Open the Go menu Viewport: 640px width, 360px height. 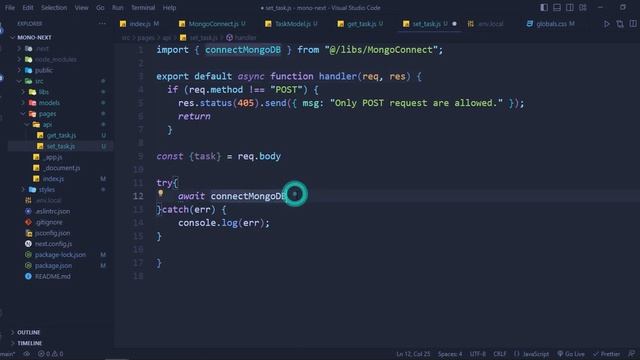(100, 7)
